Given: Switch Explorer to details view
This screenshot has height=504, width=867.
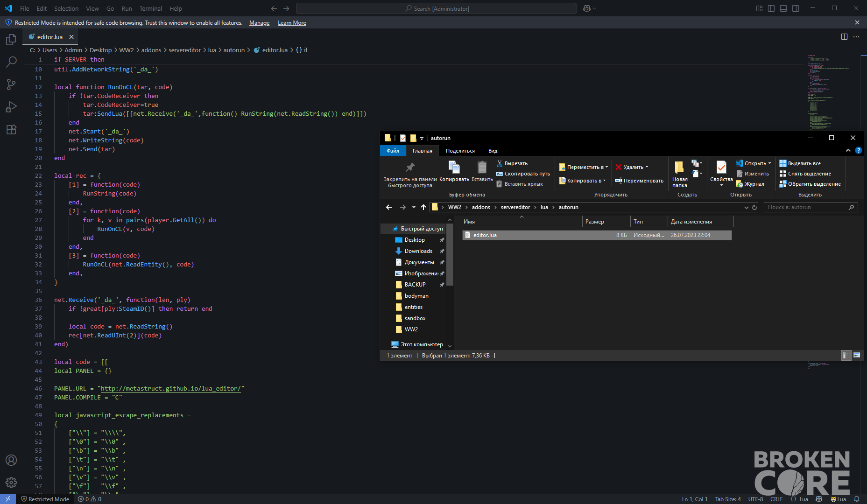Looking at the screenshot, I should (x=845, y=356).
